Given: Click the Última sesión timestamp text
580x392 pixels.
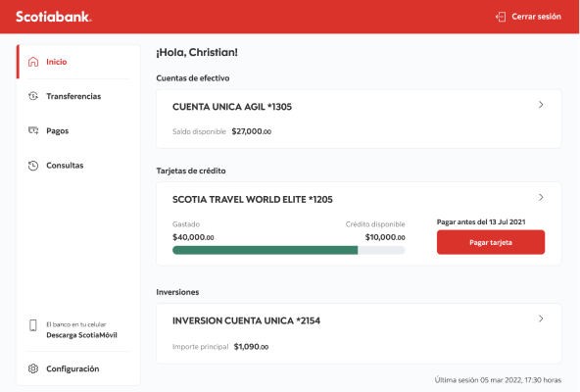Looking at the screenshot, I should (x=498, y=380).
